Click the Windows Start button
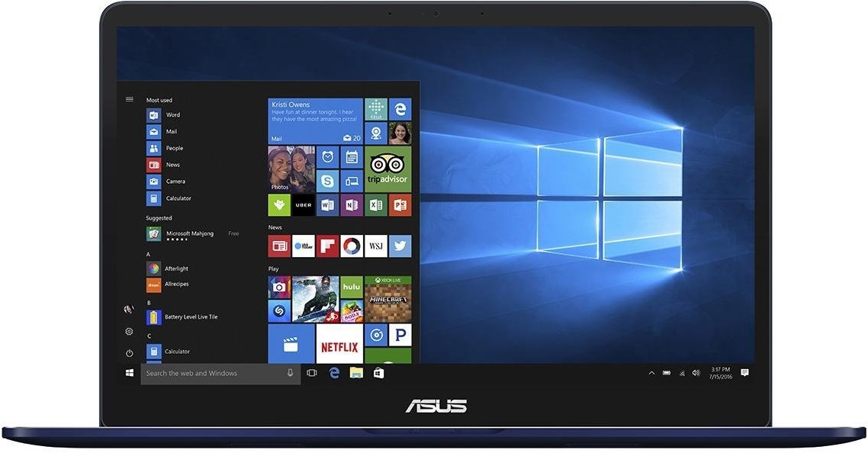The height and width of the screenshot is (453, 868). point(130,373)
